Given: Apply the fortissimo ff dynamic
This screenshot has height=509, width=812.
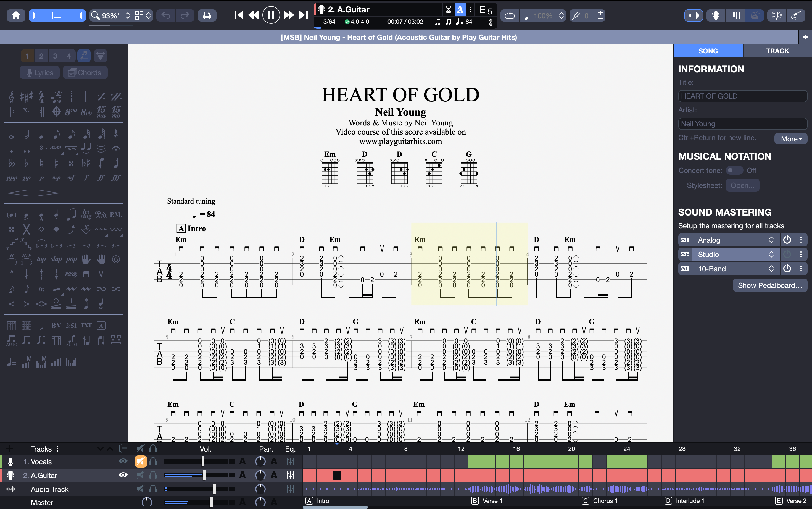Looking at the screenshot, I should [x=101, y=178].
